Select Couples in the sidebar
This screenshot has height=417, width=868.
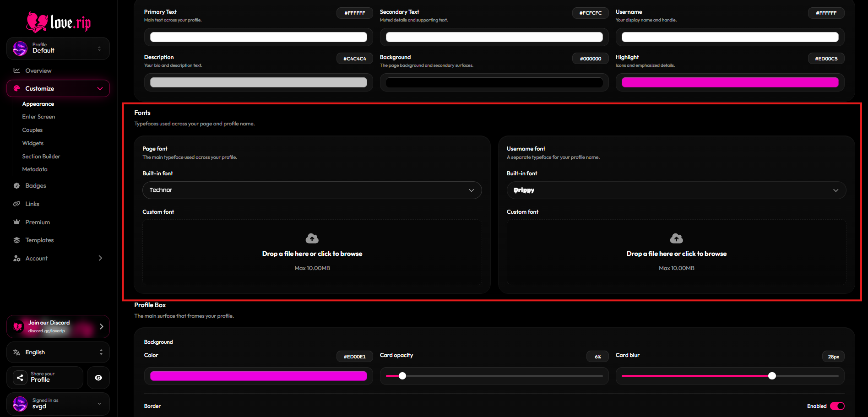pyautogui.click(x=33, y=130)
